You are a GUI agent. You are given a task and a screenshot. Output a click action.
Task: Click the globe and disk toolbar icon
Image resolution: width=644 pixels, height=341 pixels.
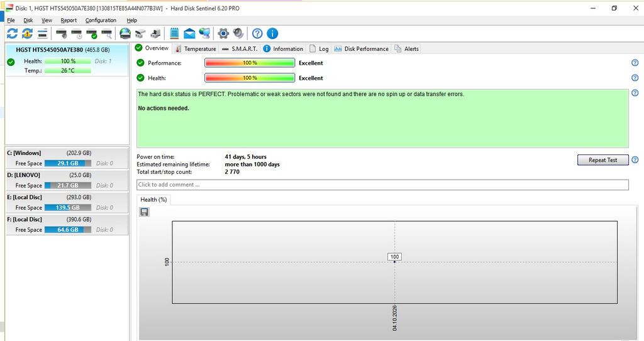point(125,33)
